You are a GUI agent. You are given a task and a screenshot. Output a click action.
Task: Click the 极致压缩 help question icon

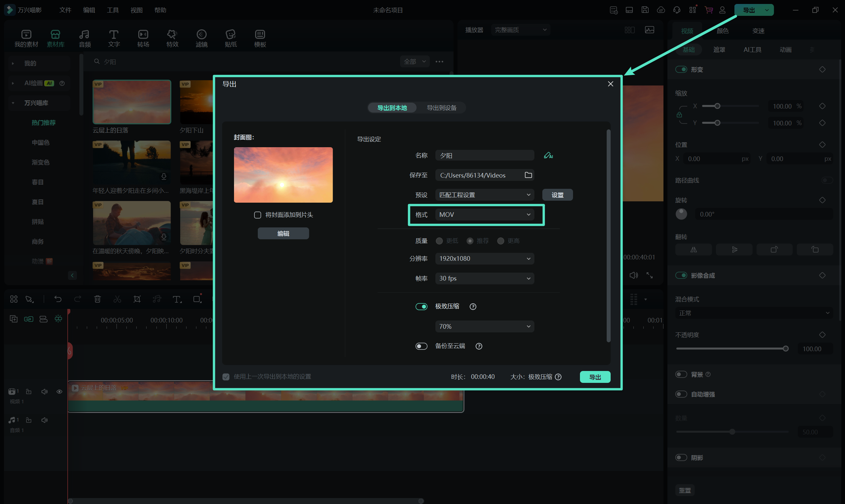coord(473,307)
